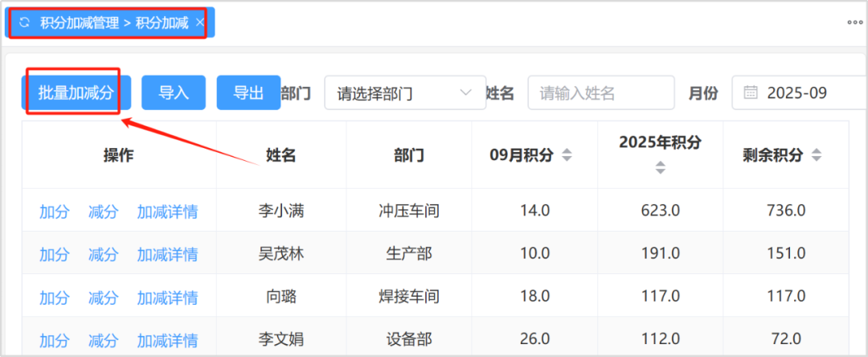Click the 批量加减分 button
The image size is (868, 357).
76,92
